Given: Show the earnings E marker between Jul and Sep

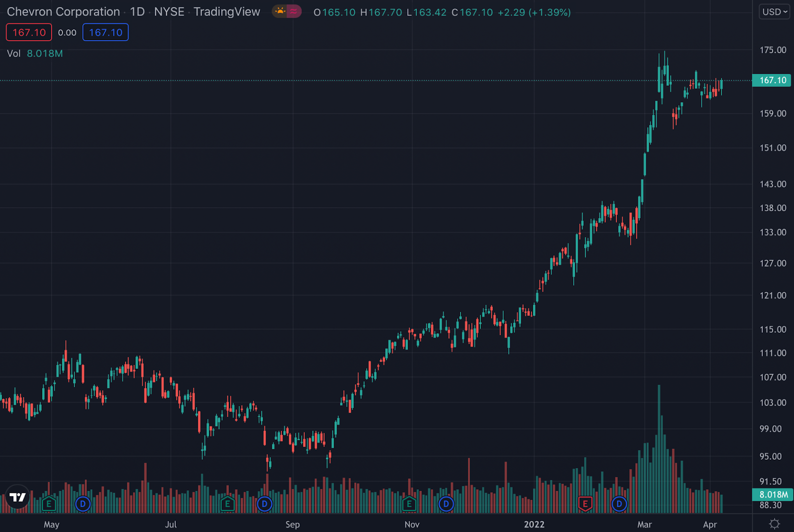Looking at the screenshot, I should pos(227,504).
